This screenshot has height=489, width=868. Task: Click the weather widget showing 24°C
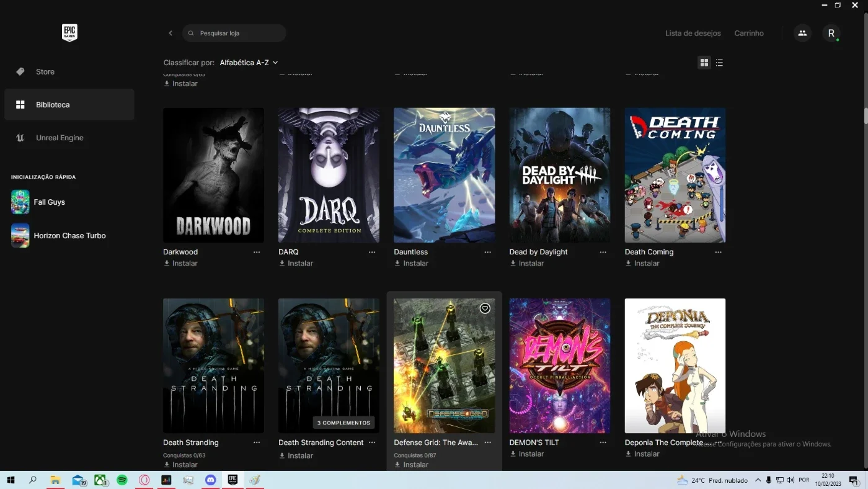coord(712,480)
